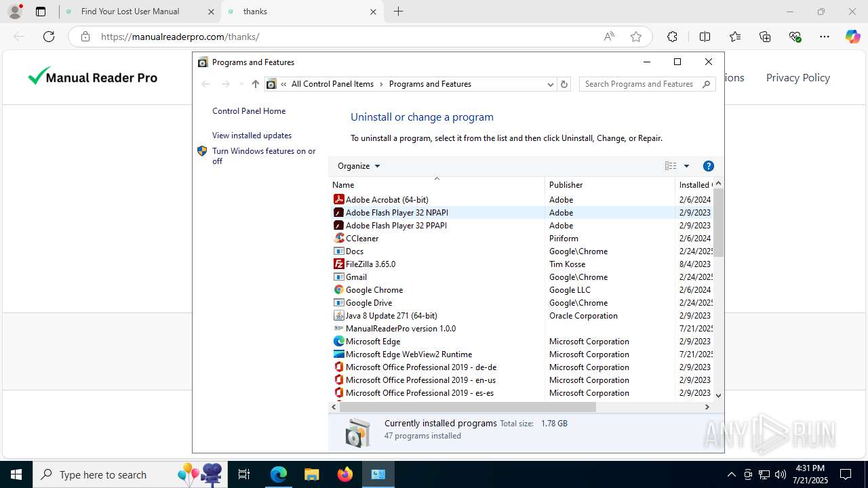Sort the list by Name column header
The height and width of the screenshot is (488, 868).
437,184
